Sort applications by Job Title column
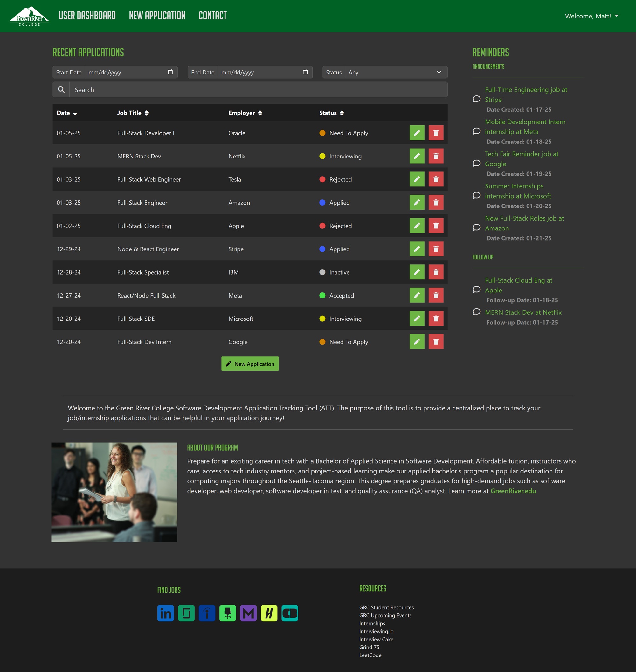The image size is (636, 672). (x=133, y=113)
